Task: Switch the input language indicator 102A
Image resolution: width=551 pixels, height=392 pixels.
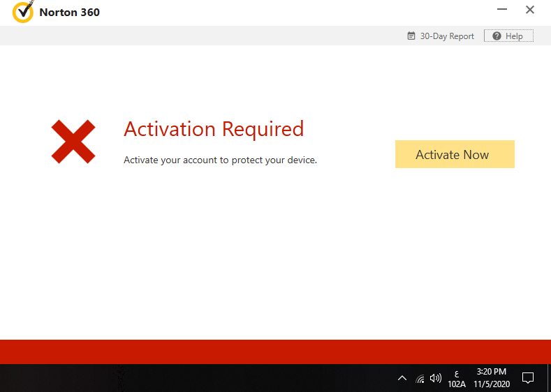Action: tap(457, 379)
